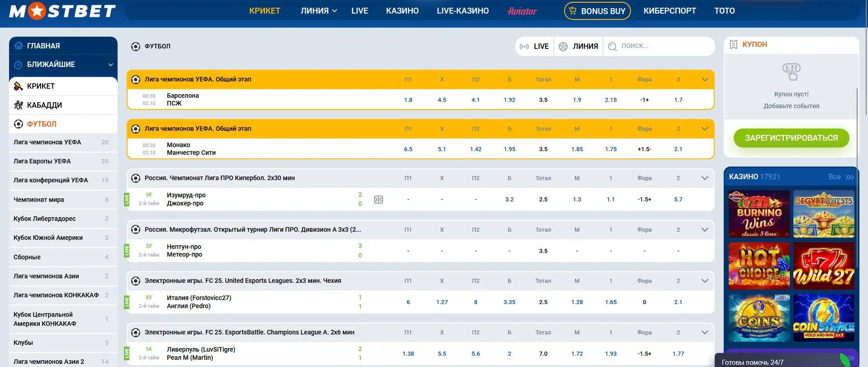Switch to LIVE events filter
The height and width of the screenshot is (367, 868).
(x=534, y=46)
